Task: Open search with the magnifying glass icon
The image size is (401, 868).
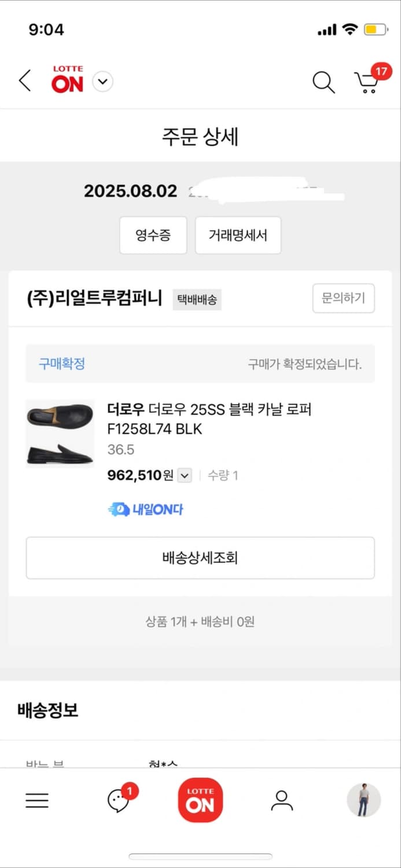Action: tap(323, 83)
